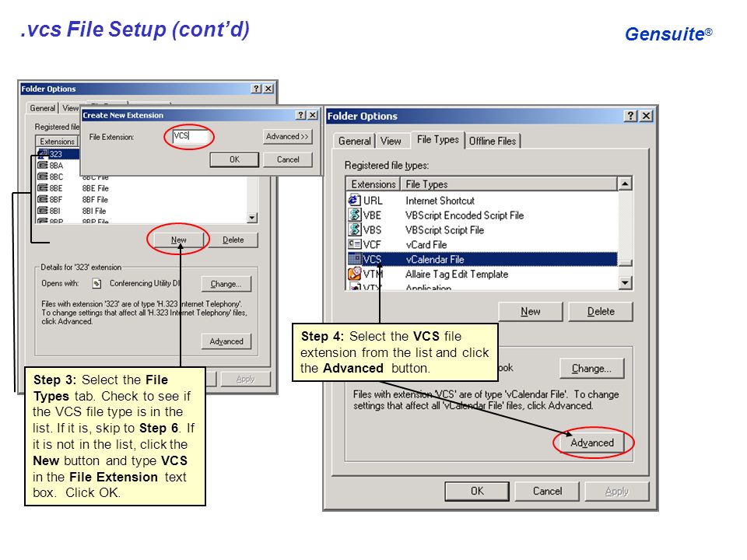Screen dimensions: 747x560
Task: Click the VBE script file icon
Action: click(355, 215)
